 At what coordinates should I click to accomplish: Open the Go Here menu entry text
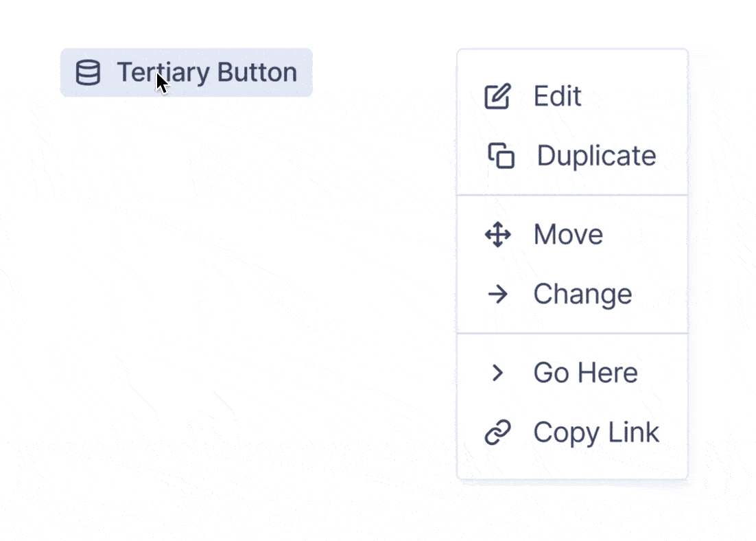click(585, 373)
